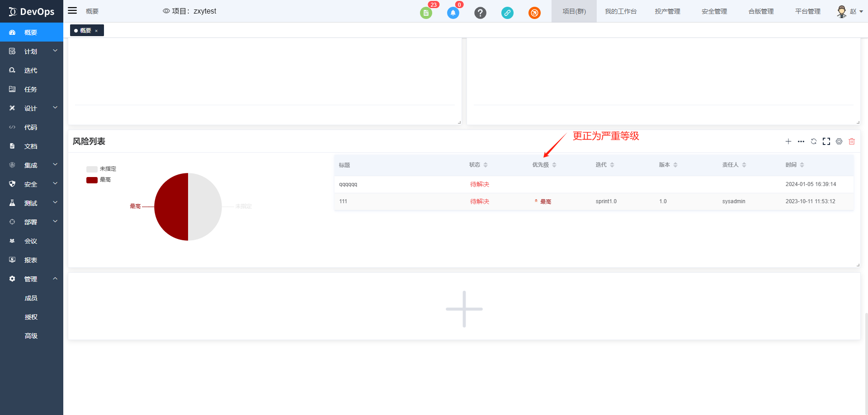Sort the table by 优先级 column
This screenshot has width=868, height=415.
pyautogui.click(x=554, y=165)
